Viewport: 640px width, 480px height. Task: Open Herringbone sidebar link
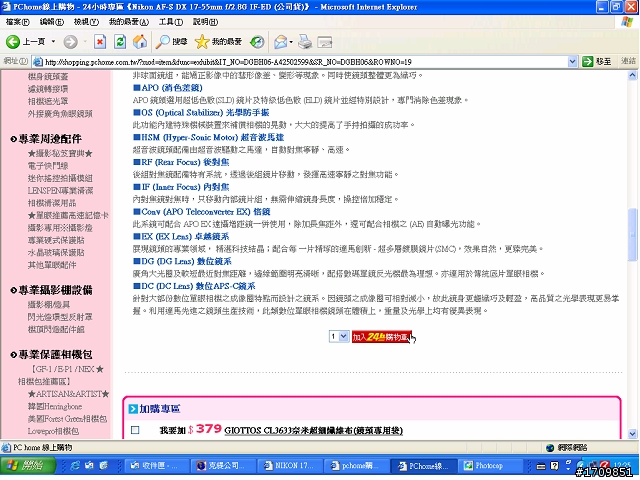55,407
